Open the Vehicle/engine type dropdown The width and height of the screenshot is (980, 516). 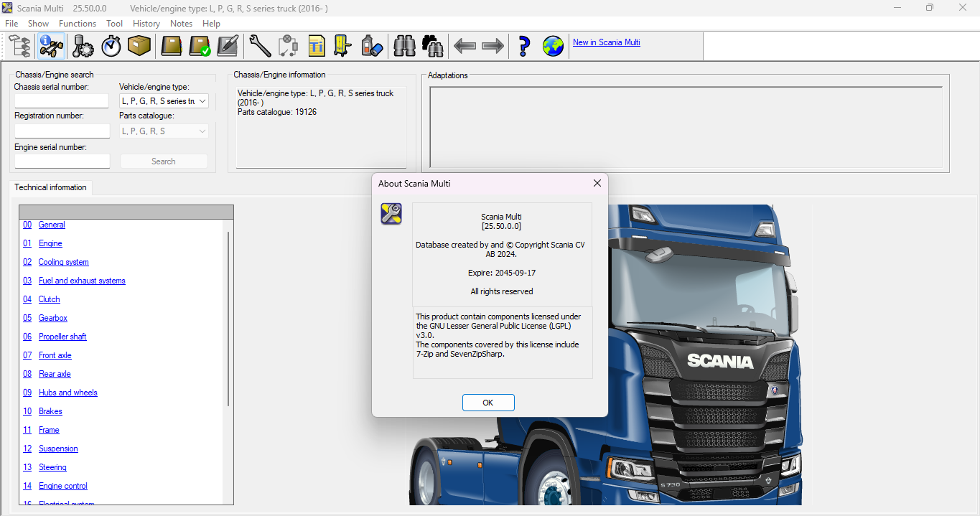coord(164,101)
